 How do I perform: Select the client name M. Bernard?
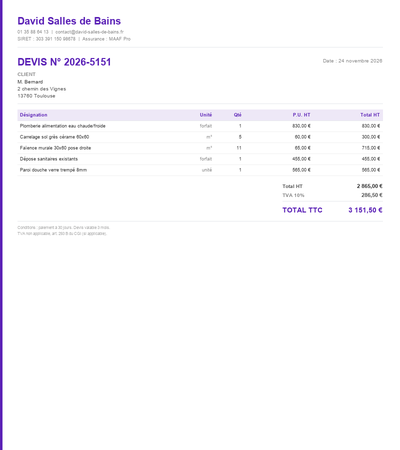[x=30, y=82]
